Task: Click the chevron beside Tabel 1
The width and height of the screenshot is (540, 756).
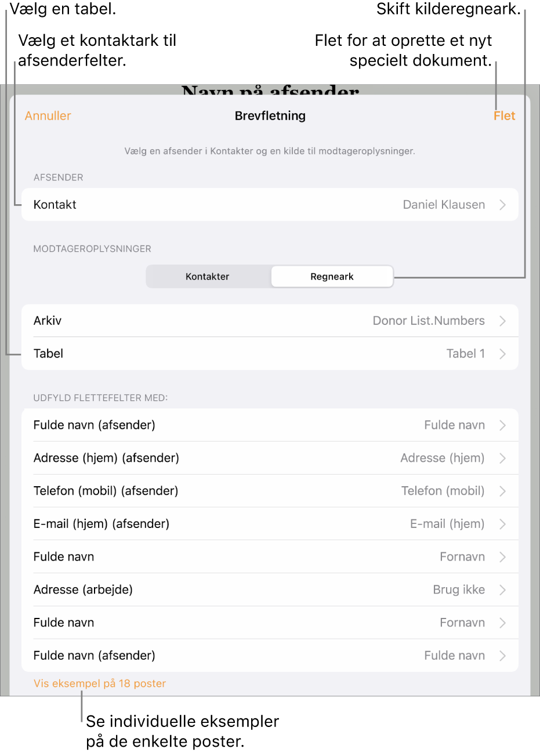Action: (502, 354)
